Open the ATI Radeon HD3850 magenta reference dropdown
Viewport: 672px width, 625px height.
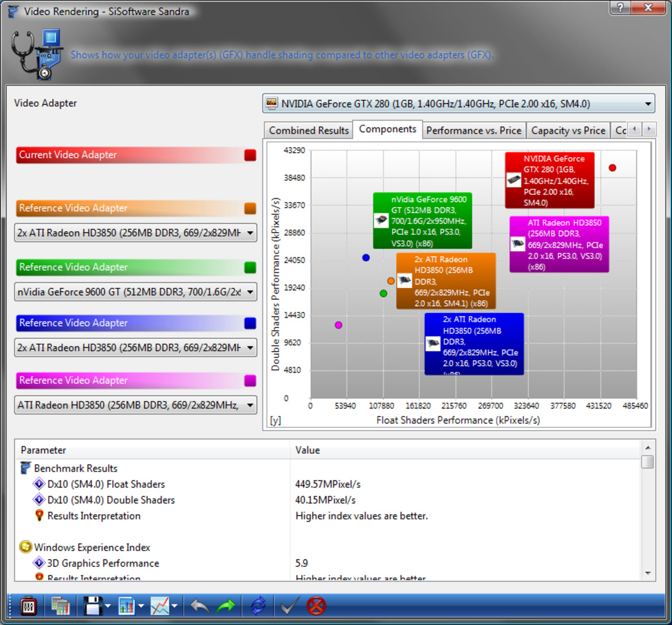coord(136,405)
